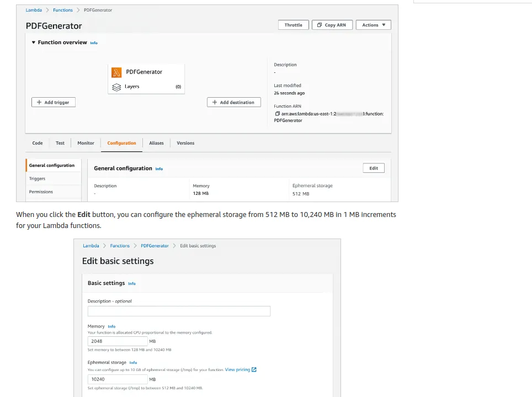The height and width of the screenshot is (397, 532).
Task: Click the PDFGenerator page title
Action: tap(54, 26)
